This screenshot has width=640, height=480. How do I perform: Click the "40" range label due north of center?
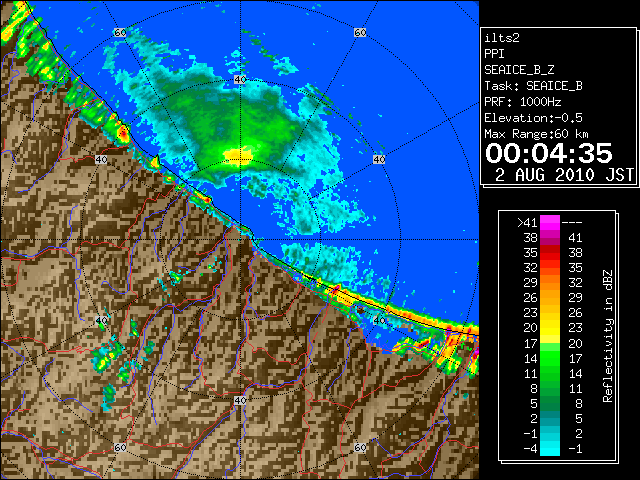point(240,80)
